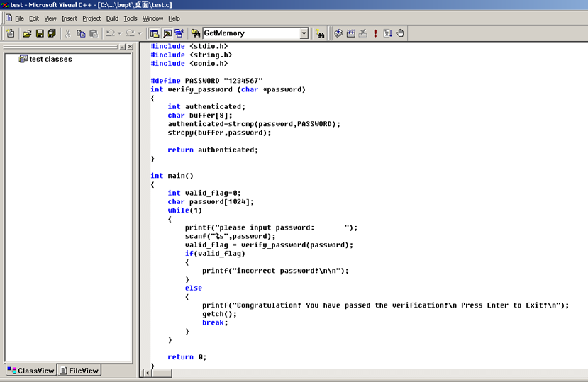Select the ClassView tab
Image resolution: width=588 pixels, height=382 pixels.
pos(30,371)
